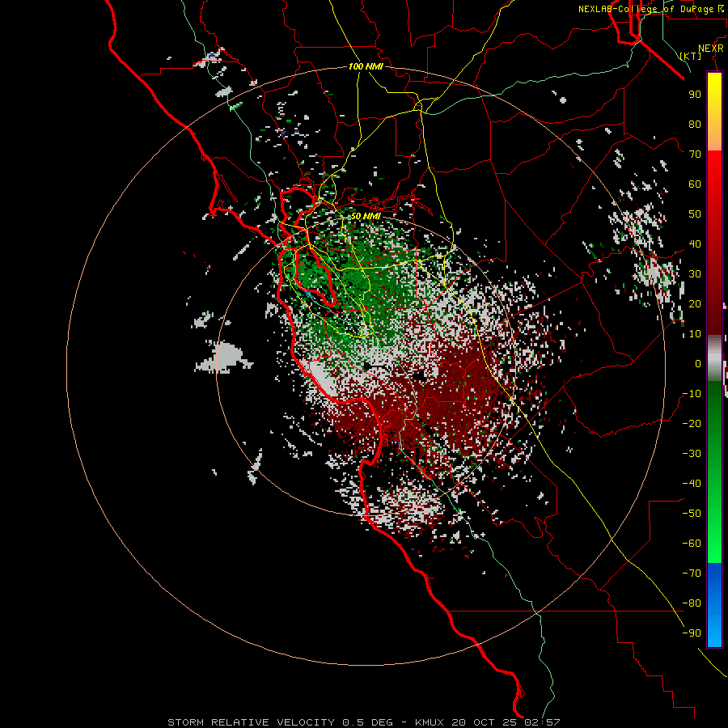The image size is (728, 728).
Task: Click the -70 scale label
Action: tap(692, 574)
